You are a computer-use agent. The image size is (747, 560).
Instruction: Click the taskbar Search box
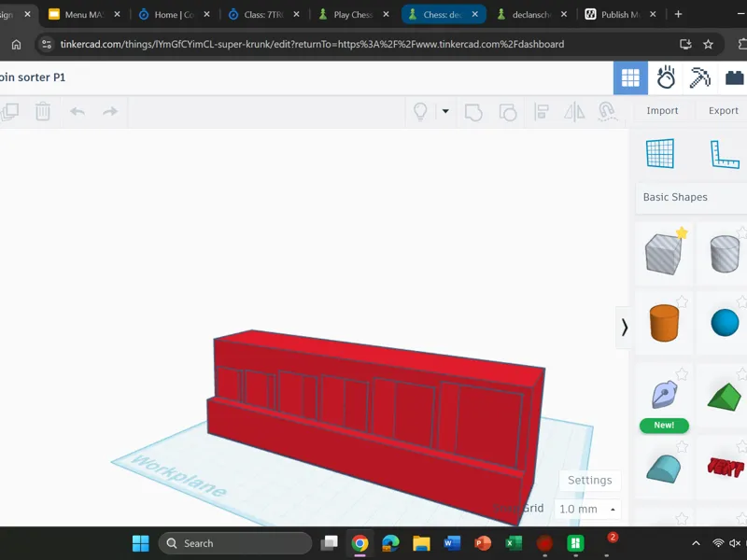click(x=235, y=543)
